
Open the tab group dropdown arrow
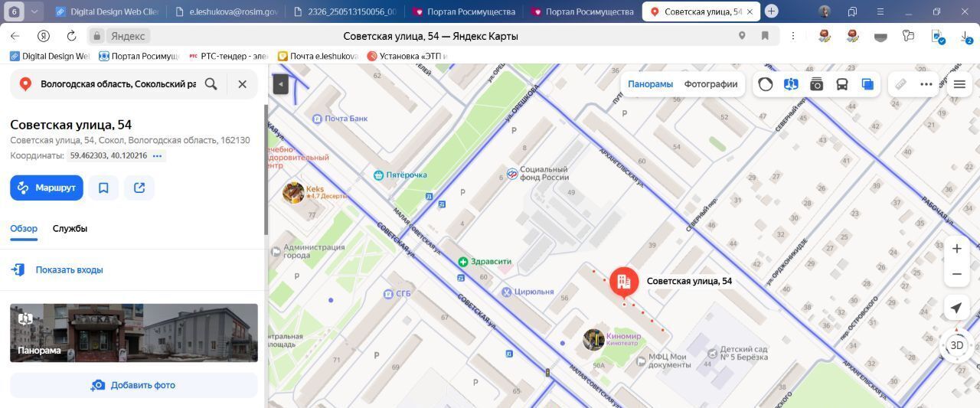[35, 11]
